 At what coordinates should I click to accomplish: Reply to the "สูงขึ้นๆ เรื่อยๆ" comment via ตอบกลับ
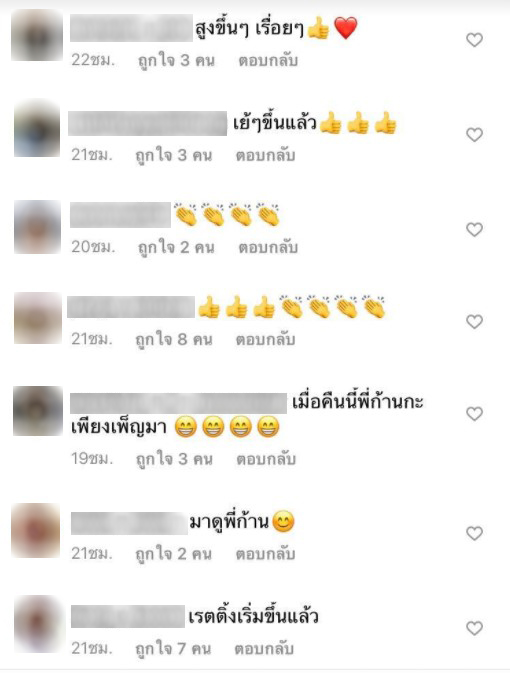click(x=268, y=61)
